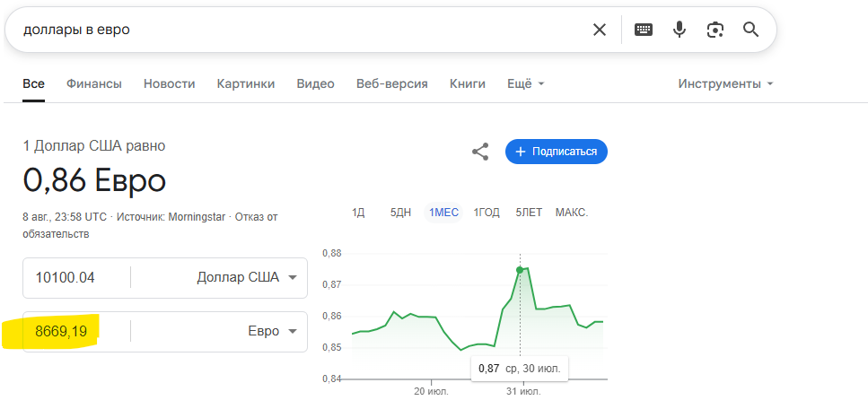Clear the search box with the X icon
This screenshot has width=868, height=409.
click(600, 30)
